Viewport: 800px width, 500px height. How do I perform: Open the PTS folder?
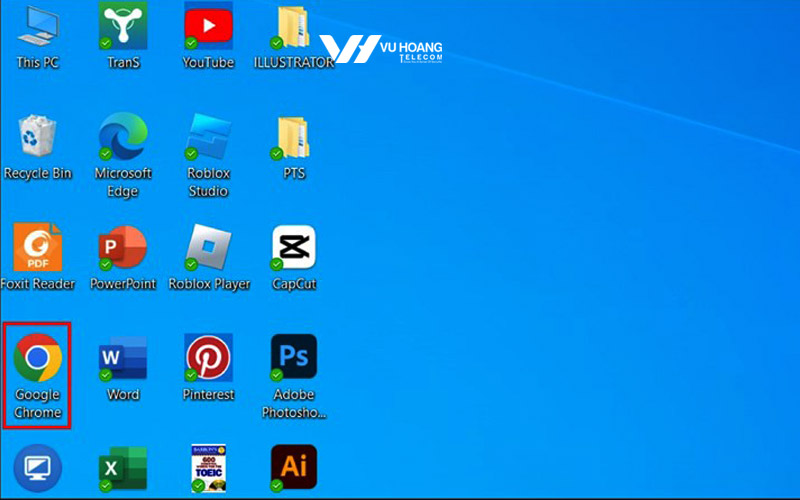point(293,136)
